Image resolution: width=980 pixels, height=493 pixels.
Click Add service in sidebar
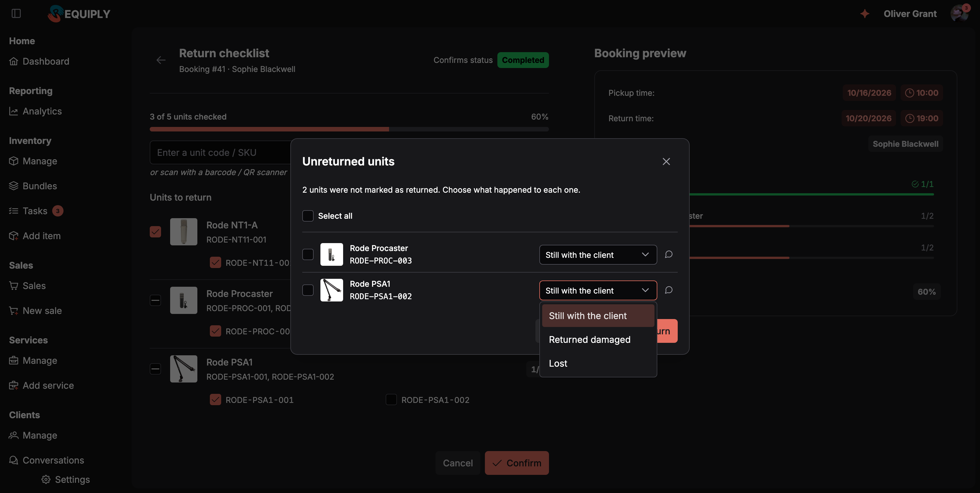pyautogui.click(x=41, y=385)
